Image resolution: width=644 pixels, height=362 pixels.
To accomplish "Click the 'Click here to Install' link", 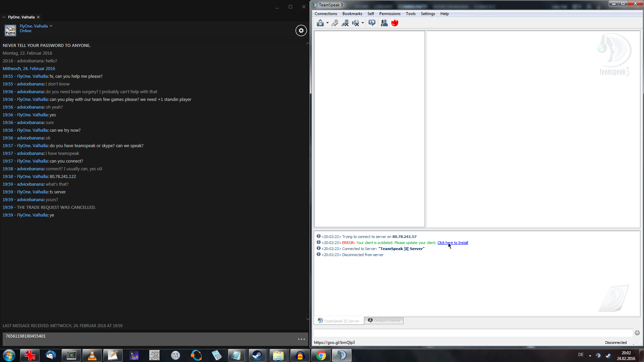I will tap(452, 243).
